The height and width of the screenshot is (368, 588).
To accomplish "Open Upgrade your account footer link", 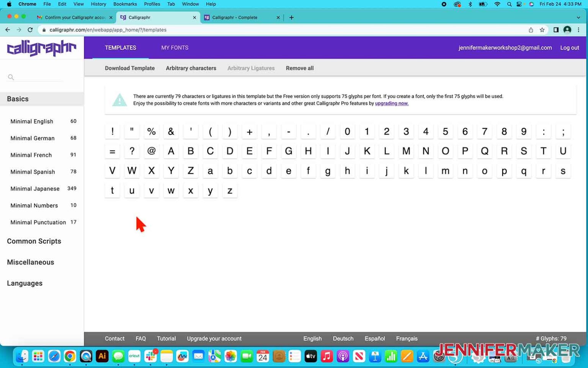I will click(214, 339).
